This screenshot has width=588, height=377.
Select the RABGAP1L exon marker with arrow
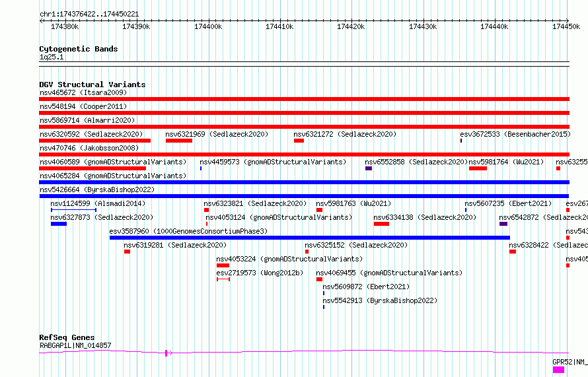pyautogui.click(x=168, y=353)
